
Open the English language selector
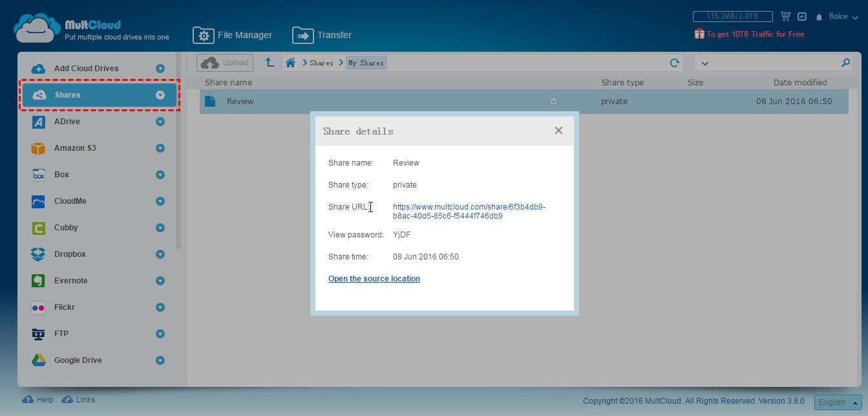838,402
